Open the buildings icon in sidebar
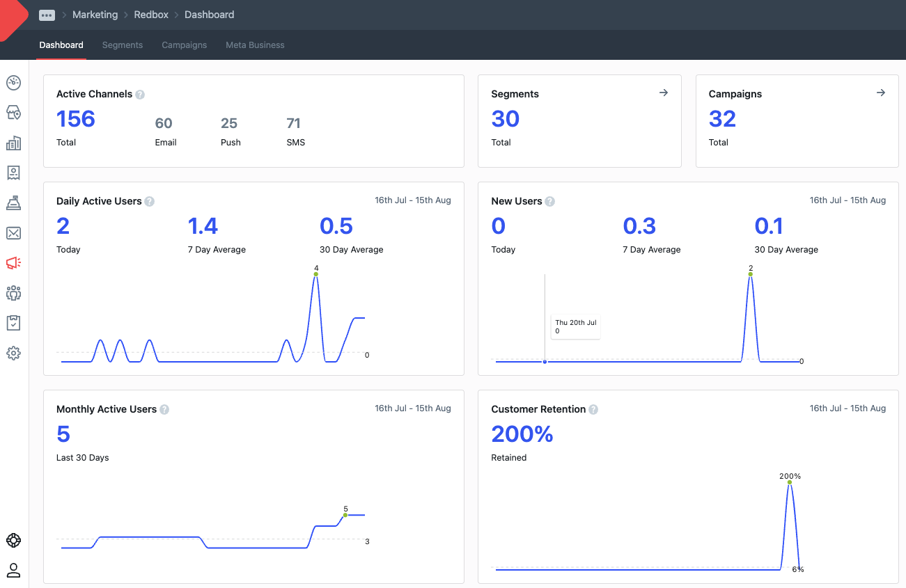The width and height of the screenshot is (906, 588). pyautogui.click(x=13, y=143)
